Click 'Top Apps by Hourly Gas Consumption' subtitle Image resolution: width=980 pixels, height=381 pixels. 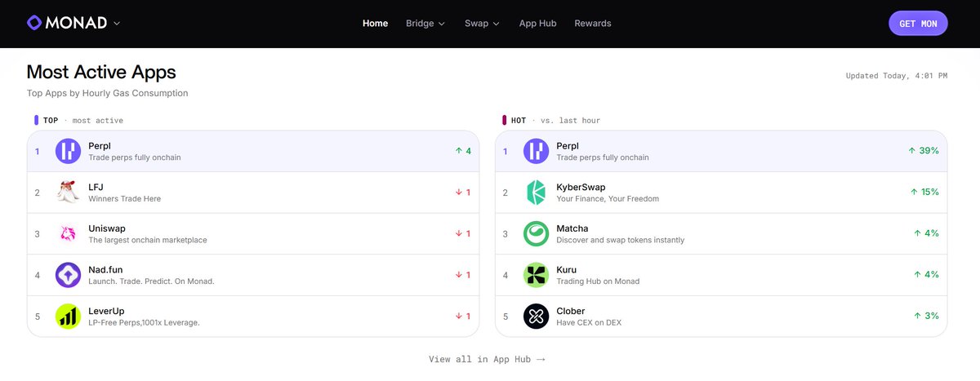click(x=108, y=93)
